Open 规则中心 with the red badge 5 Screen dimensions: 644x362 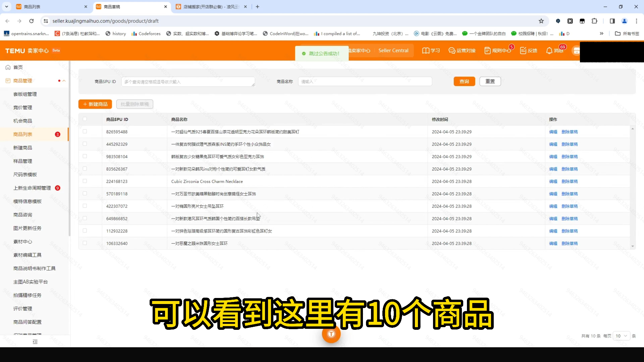[498, 50]
